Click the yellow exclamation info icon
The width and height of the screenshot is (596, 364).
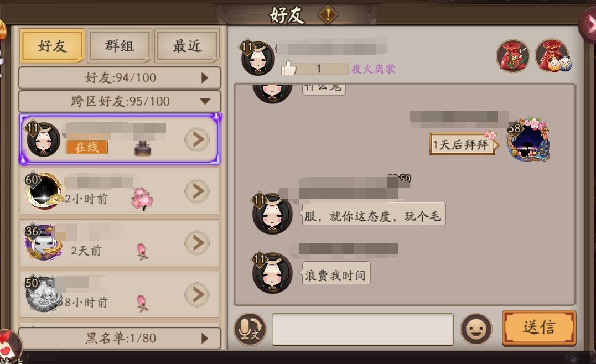328,15
